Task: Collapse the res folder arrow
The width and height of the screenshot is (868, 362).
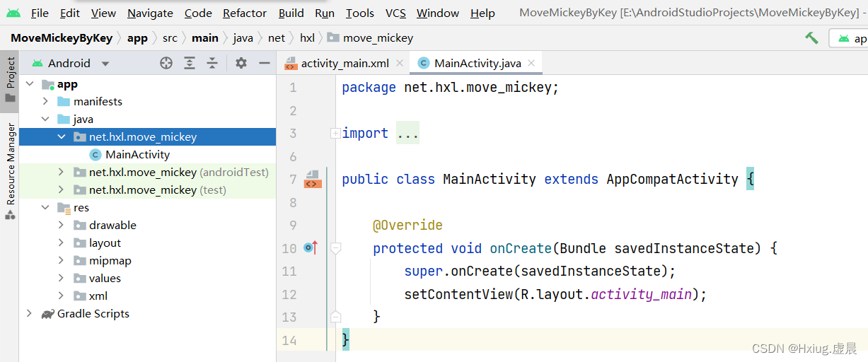Action: click(x=45, y=208)
